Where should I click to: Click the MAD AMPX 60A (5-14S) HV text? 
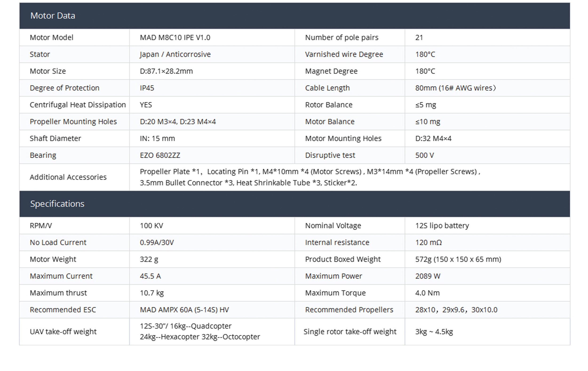[x=184, y=310]
